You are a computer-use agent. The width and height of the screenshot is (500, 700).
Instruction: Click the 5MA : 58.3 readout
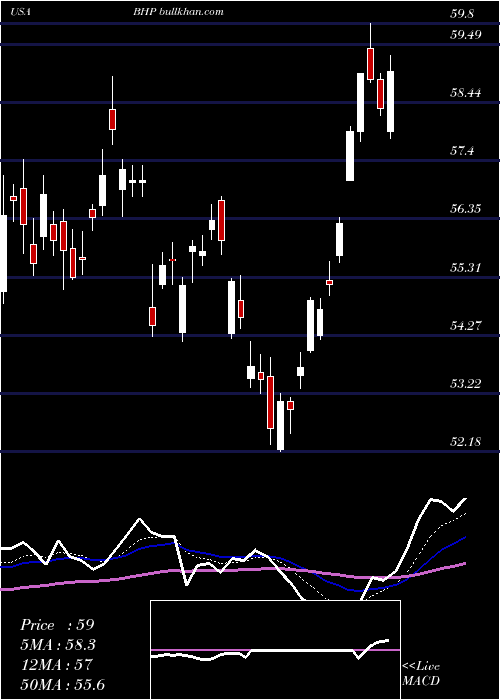click(58, 645)
